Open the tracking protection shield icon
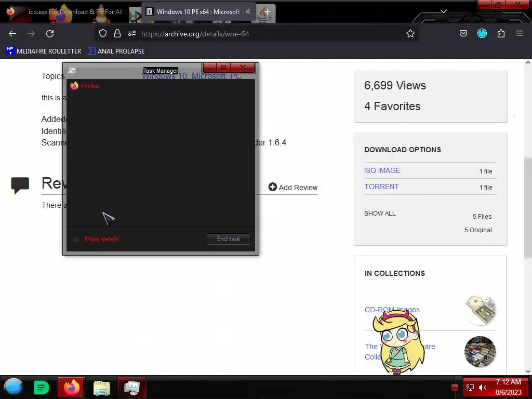This screenshot has height=399, width=532. (103, 33)
